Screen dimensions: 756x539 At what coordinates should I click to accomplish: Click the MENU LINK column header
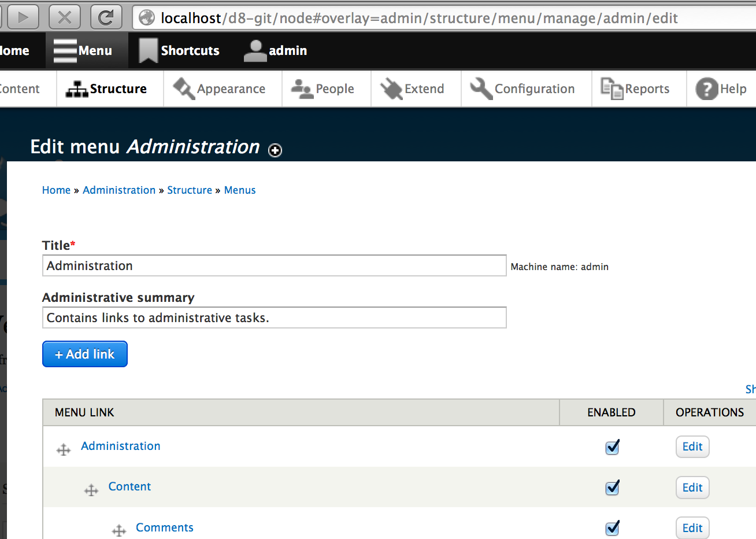[x=84, y=412]
